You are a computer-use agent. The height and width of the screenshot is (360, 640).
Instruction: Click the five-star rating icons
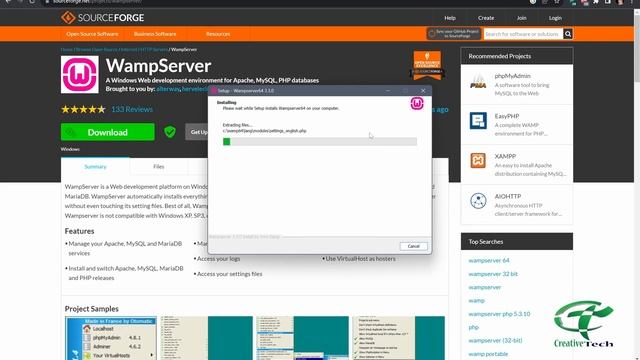tap(83, 109)
